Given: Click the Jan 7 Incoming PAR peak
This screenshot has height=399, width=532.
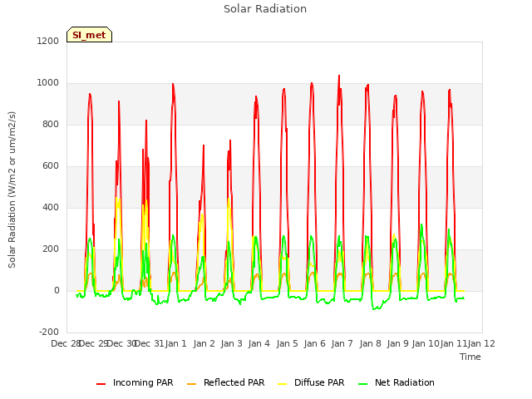Looking at the screenshot, I should tap(339, 76).
